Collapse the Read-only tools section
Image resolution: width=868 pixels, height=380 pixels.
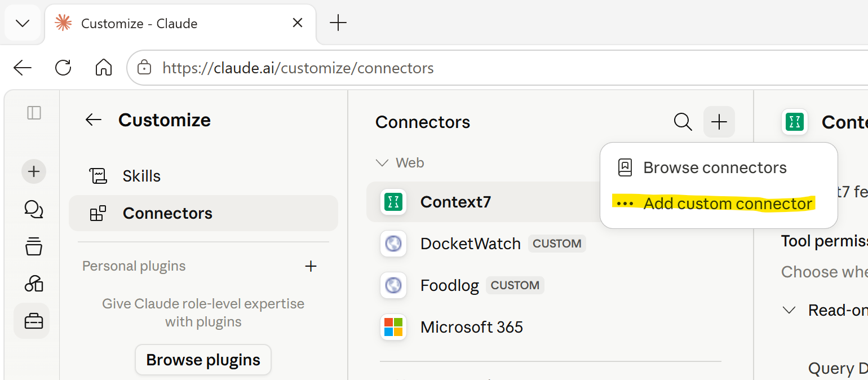[789, 310]
